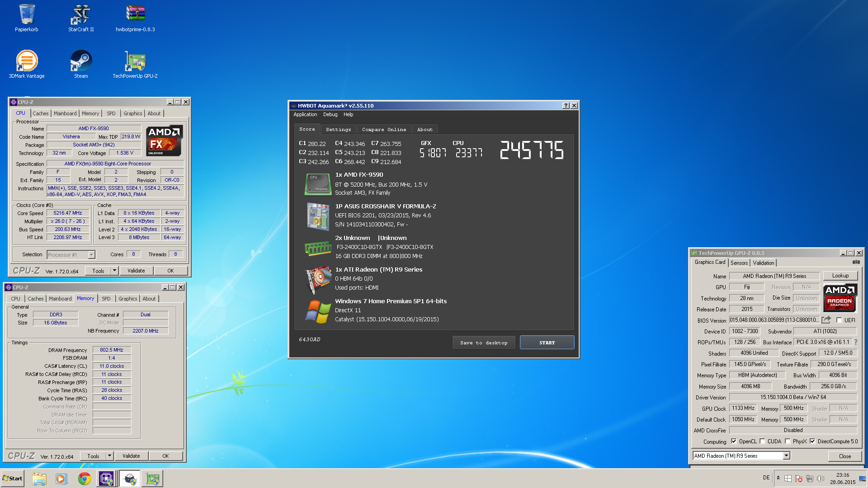Show hidden system tray icons arrow

pyautogui.click(x=778, y=478)
